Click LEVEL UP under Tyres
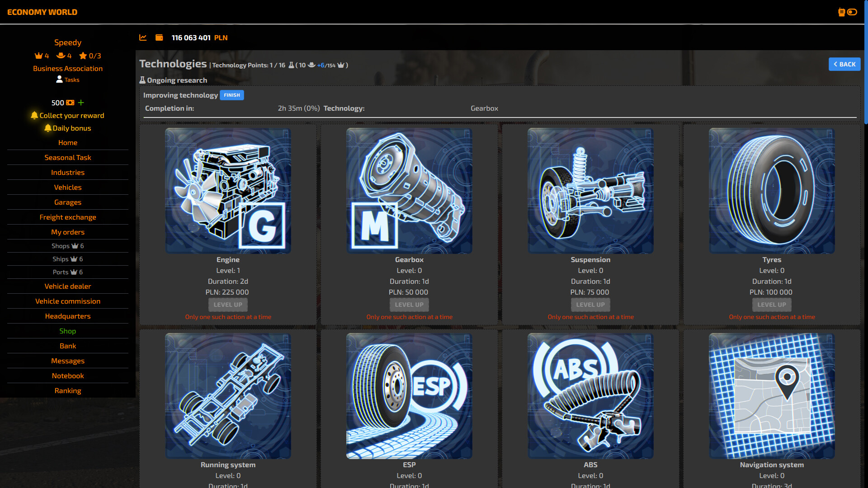Image resolution: width=868 pixels, height=488 pixels. (772, 305)
